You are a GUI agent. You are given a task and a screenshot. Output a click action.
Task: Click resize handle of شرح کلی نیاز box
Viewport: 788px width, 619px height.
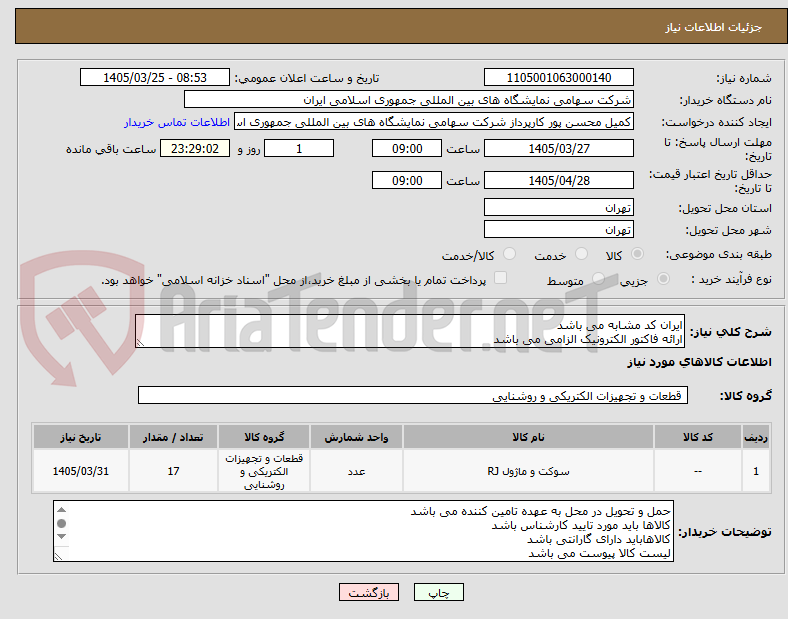pos(140,342)
